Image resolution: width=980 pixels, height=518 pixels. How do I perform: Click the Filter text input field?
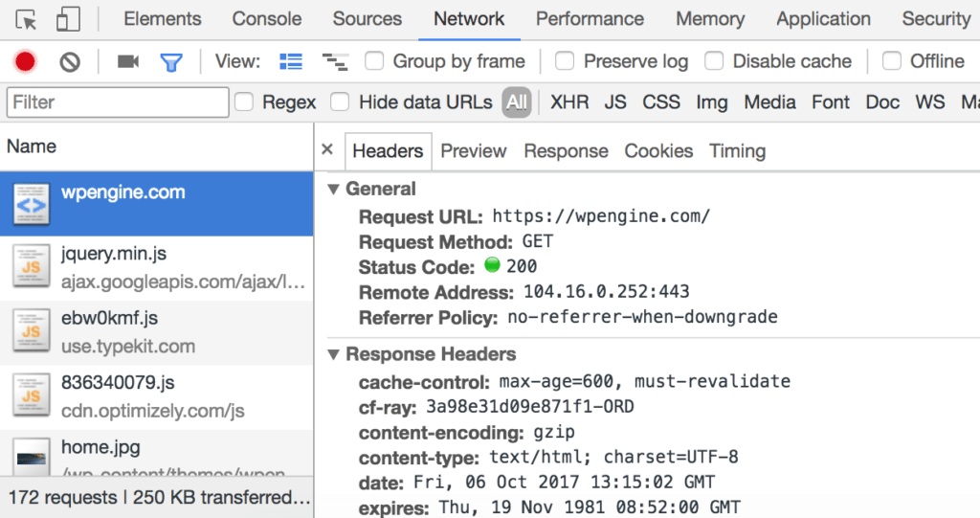117,102
